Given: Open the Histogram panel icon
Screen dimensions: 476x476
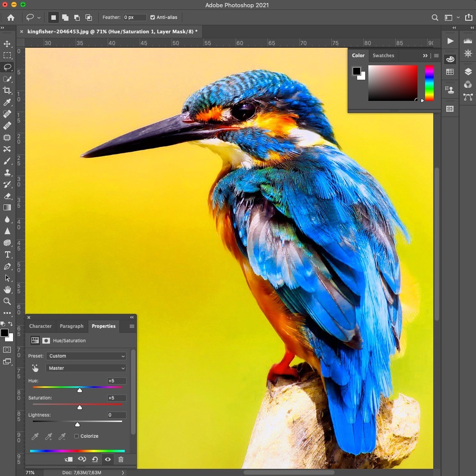Looking at the screenshot, I should tap(468, 41).
